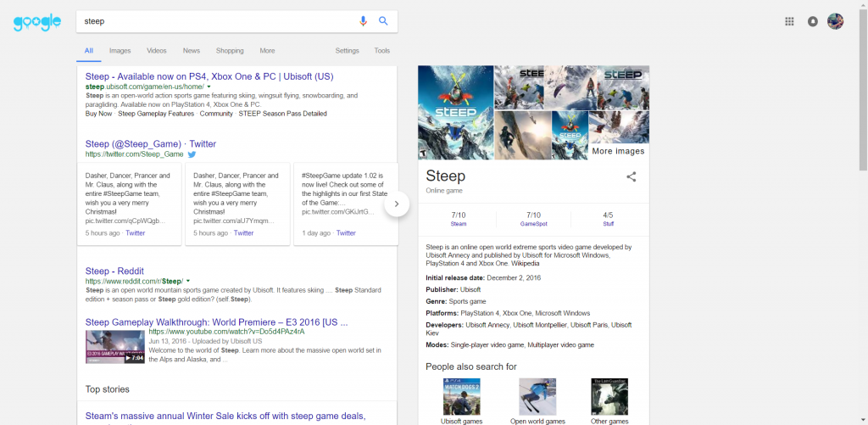Switch to the News tab

192,50
